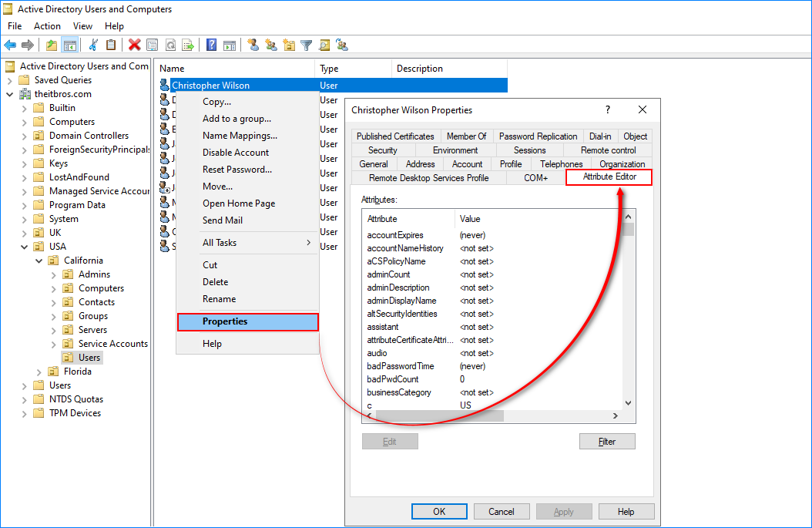
Task: Select Properties in the context menu
Action: coord(247,321)
